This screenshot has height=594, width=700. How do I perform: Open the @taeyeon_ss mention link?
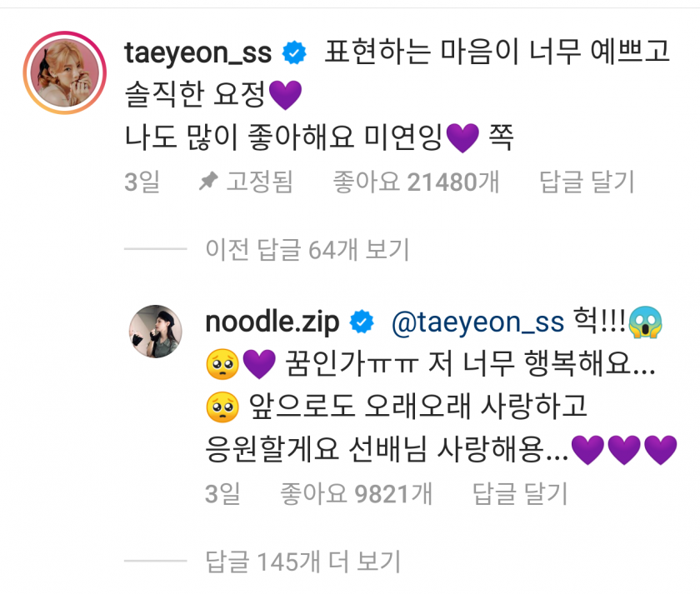[x=477, y=322]
